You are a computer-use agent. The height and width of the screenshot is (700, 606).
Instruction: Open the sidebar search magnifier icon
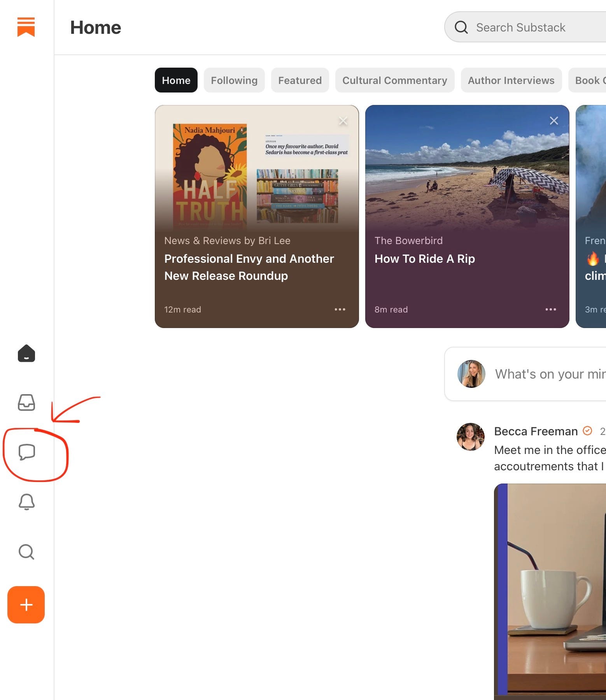[26, 552]
